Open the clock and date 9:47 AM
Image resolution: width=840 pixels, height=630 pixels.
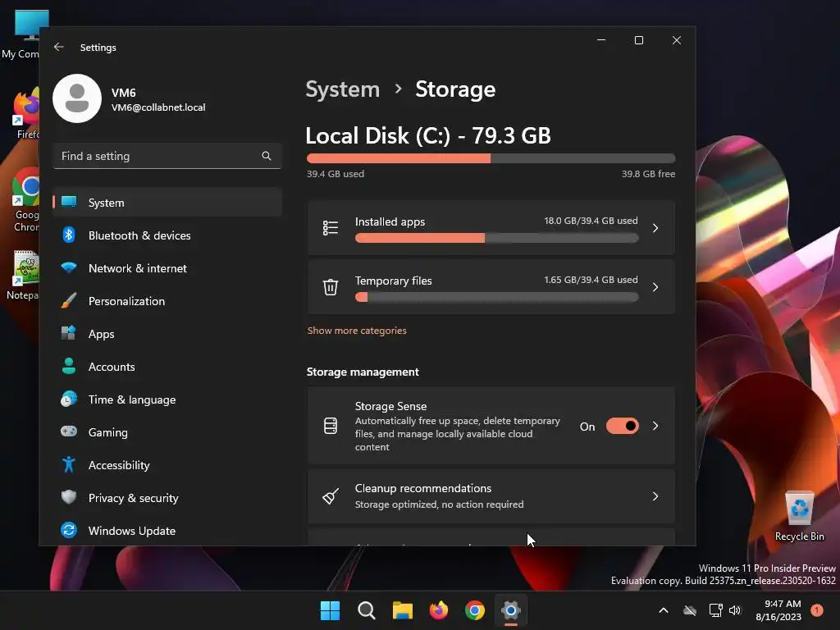pyautogui.click(x=778, y=610)
